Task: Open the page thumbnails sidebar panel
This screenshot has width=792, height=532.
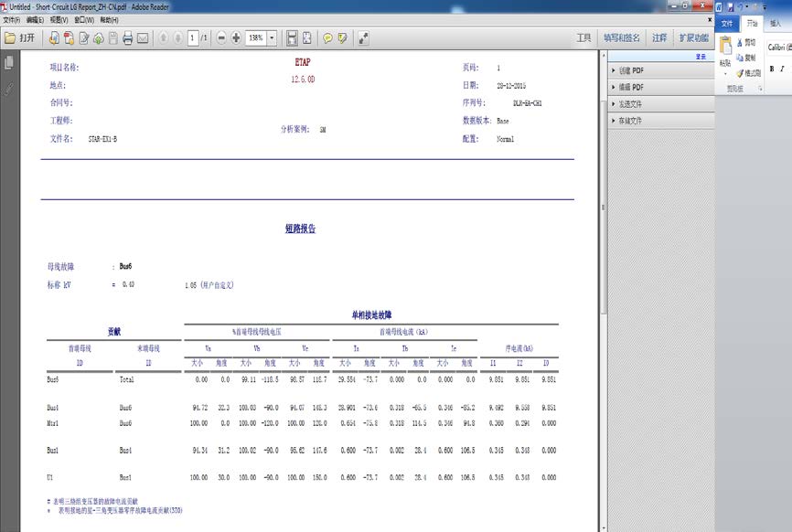Action: coord(9,63)
